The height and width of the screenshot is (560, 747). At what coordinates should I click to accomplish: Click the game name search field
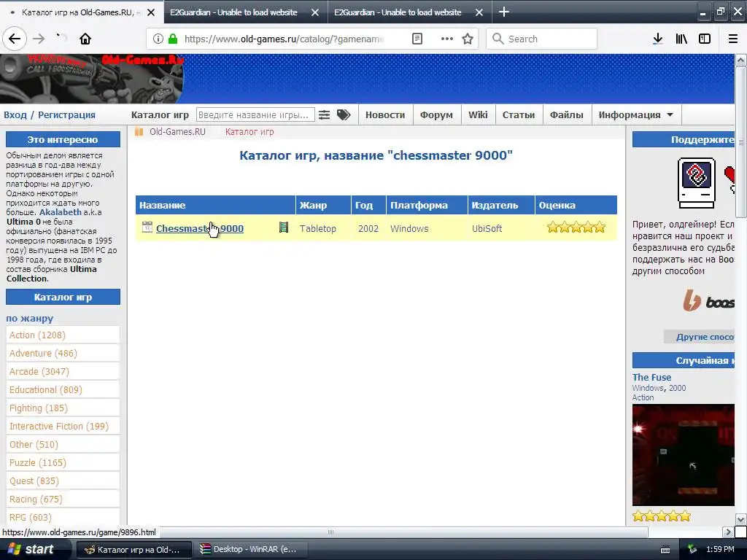pos(255,114)
